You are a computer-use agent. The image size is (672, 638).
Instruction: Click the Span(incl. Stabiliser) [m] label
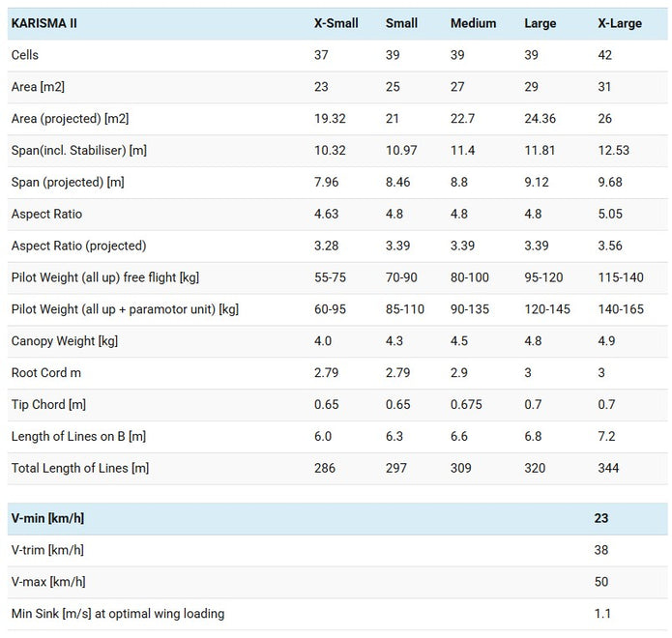coord(79,151)
